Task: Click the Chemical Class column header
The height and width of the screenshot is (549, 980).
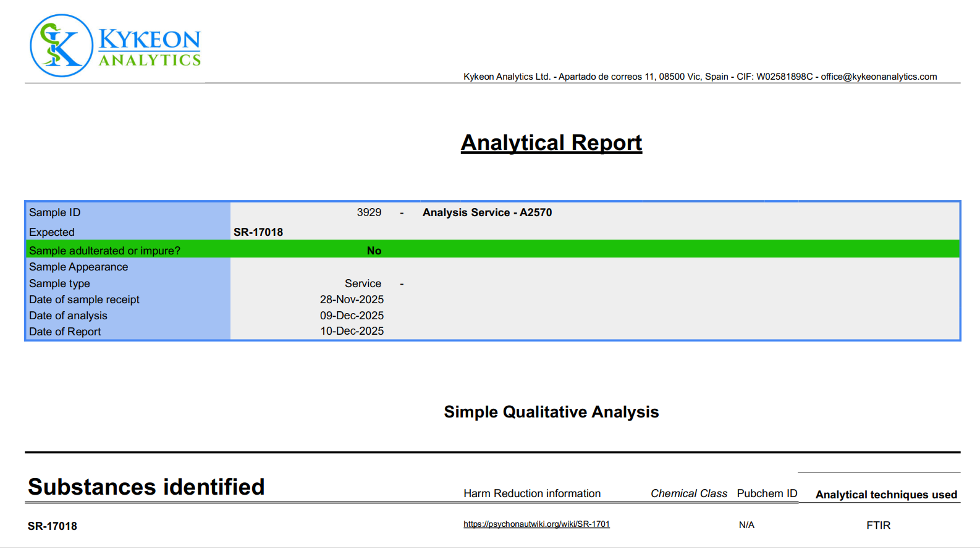Action: tap(688, 493)
